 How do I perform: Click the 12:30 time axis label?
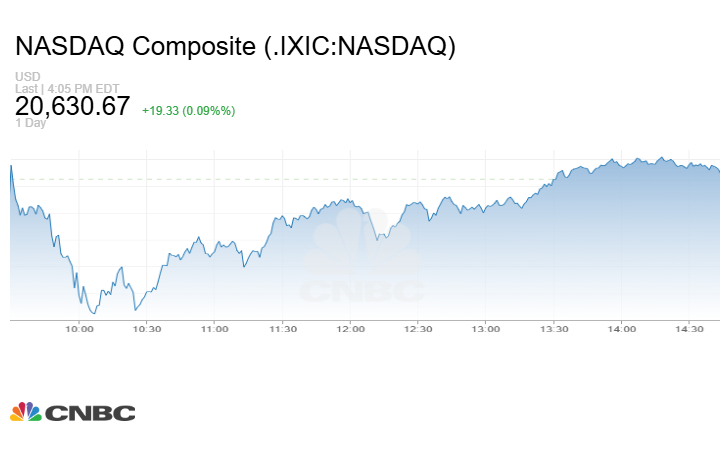(x=418, y=328)
